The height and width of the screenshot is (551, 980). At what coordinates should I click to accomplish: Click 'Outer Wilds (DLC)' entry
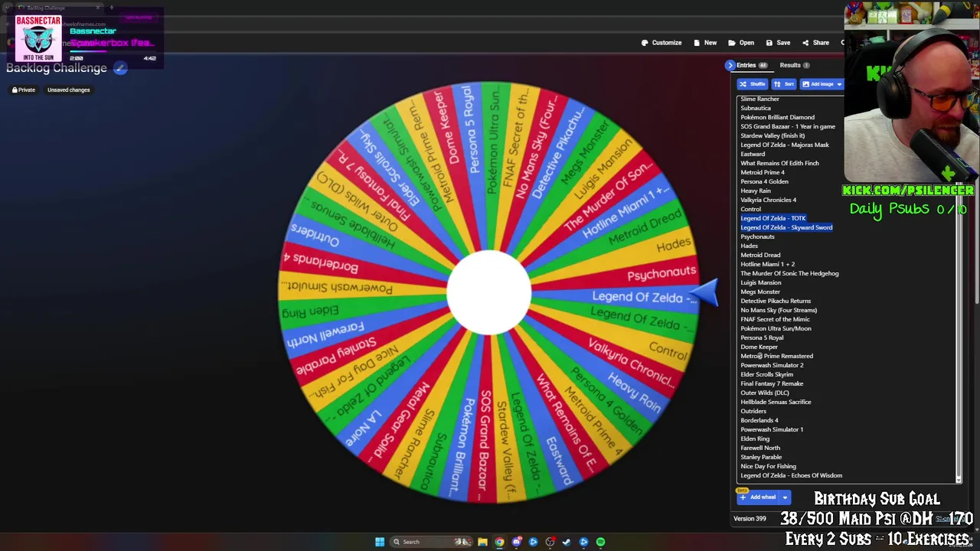(765, 393)
